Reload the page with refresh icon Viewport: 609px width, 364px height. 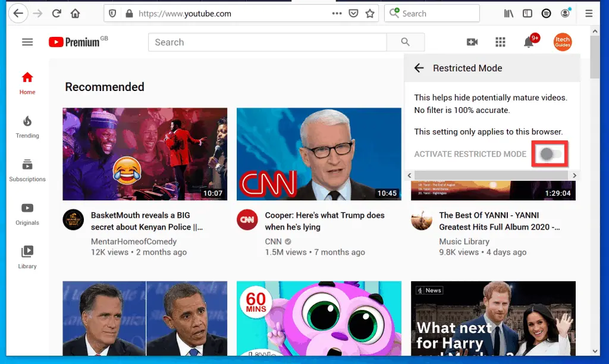click(56, 14)
